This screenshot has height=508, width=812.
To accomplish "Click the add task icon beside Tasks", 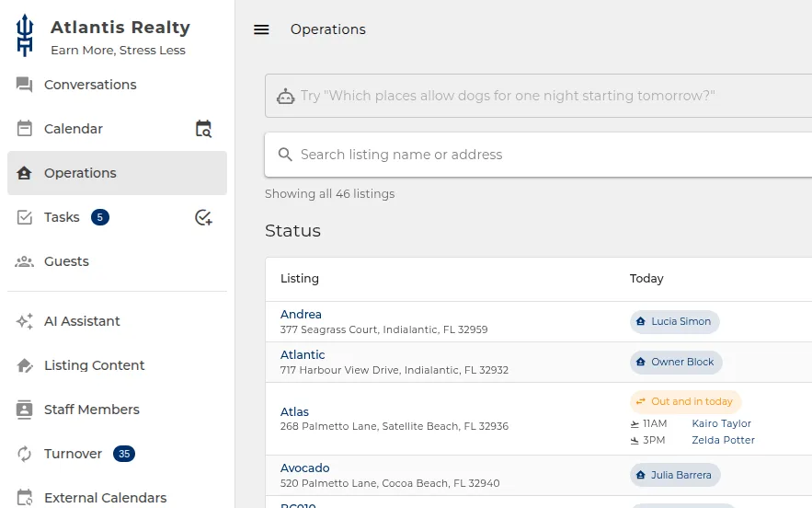I will point(203,217).
